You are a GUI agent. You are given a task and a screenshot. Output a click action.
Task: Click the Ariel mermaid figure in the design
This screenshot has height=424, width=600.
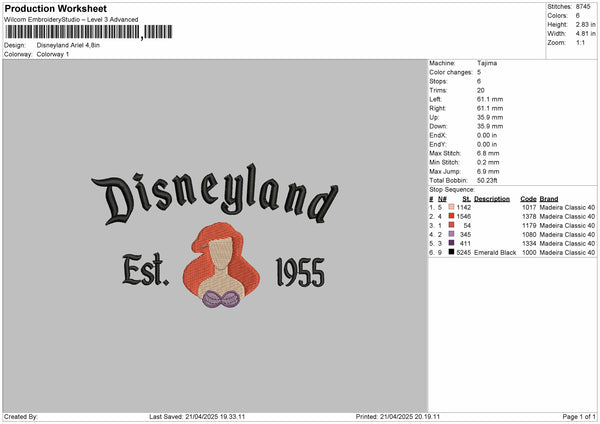tap(221, 266)
